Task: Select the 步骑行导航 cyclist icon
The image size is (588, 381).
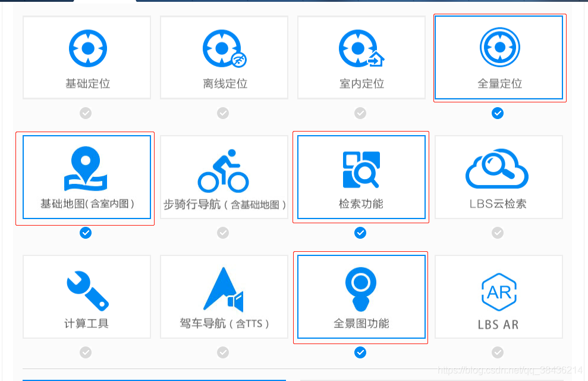Action: (x=224, y=171)
